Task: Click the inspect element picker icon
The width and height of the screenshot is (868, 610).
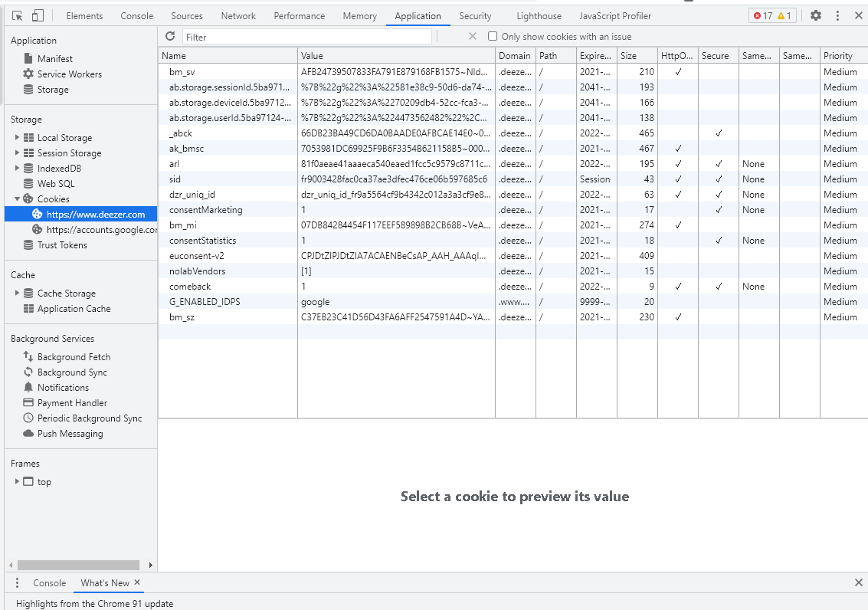Action: [18, 15]
